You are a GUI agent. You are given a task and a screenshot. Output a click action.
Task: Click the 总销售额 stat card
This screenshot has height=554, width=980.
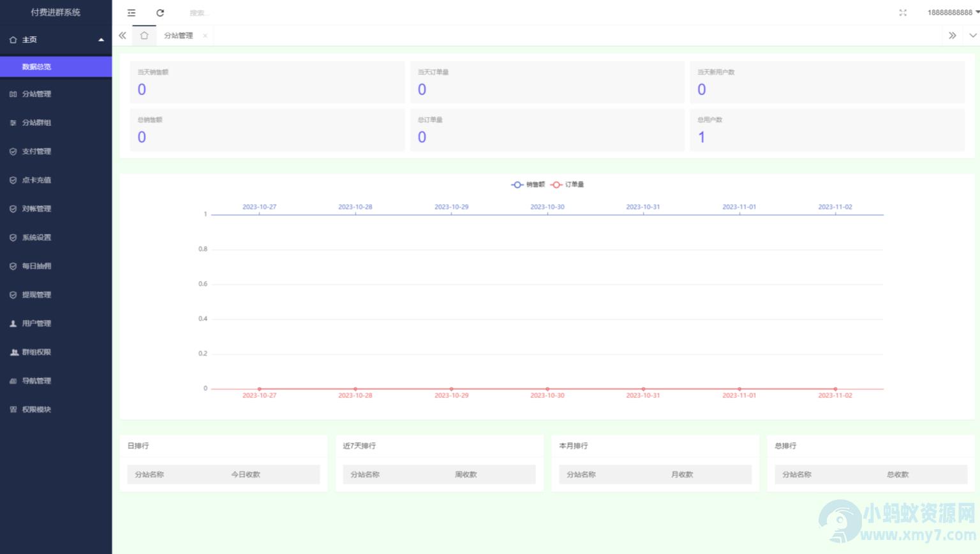pos(267,130)
